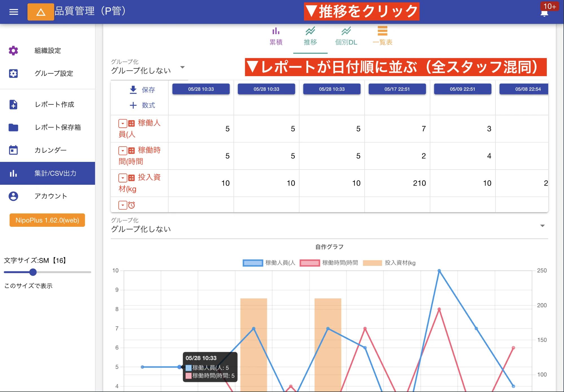Image resolution: width=564 pixels, height=392 pixels.
Task: Click the 数式 add button
Action: point(142,105)
